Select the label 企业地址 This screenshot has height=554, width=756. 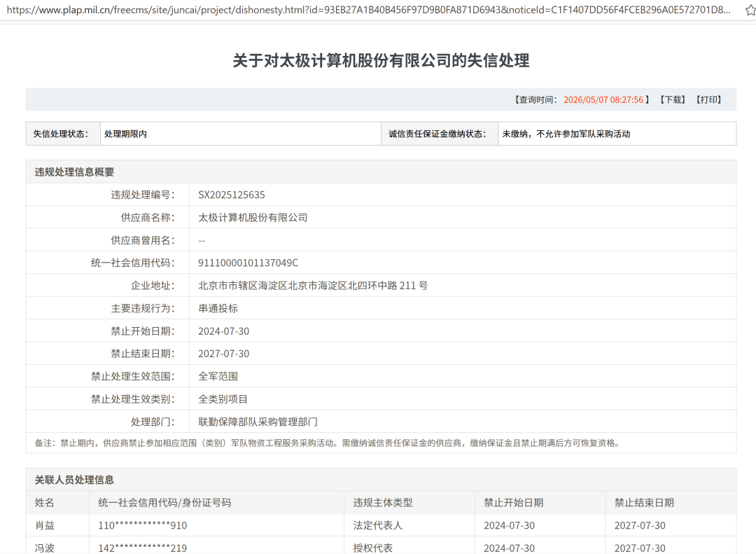pyautogui.click(x=153, y=286)
